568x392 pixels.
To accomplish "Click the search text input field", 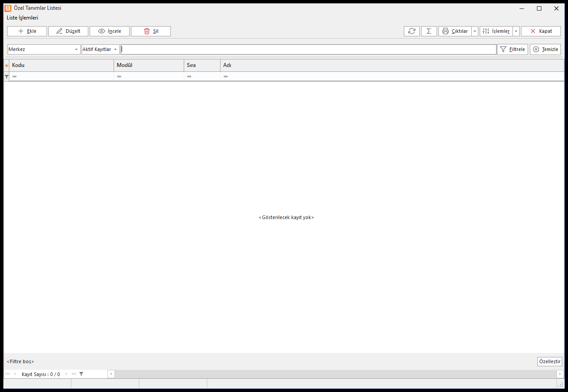I will [x=308, y=49].
